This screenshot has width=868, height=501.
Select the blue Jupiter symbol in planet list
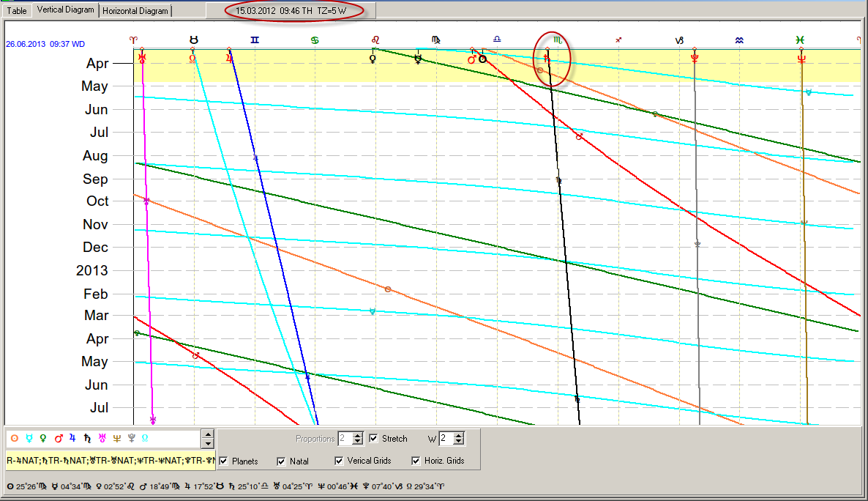73,439
